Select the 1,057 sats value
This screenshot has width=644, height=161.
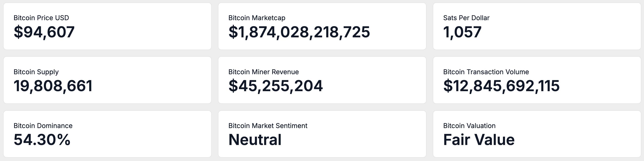tap(462, 32)
